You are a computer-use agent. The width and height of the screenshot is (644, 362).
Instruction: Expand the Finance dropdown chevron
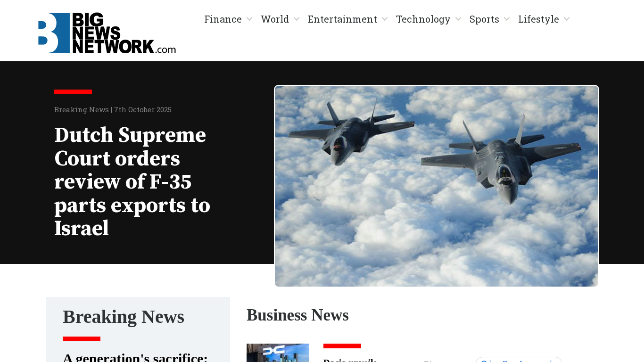pos(249,19)
